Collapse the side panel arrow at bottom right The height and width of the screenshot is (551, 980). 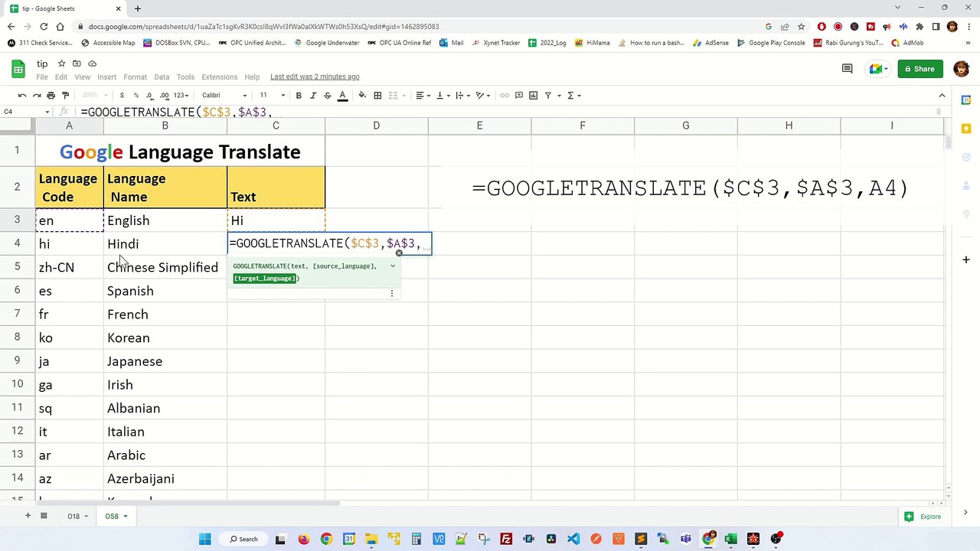(x=965, y=513)
